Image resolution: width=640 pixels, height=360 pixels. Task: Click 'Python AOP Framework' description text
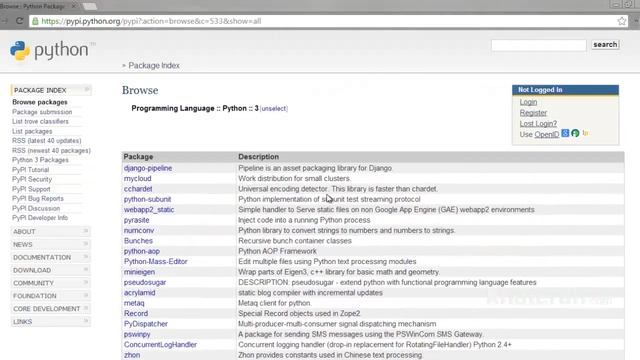[x=277, y=251]
